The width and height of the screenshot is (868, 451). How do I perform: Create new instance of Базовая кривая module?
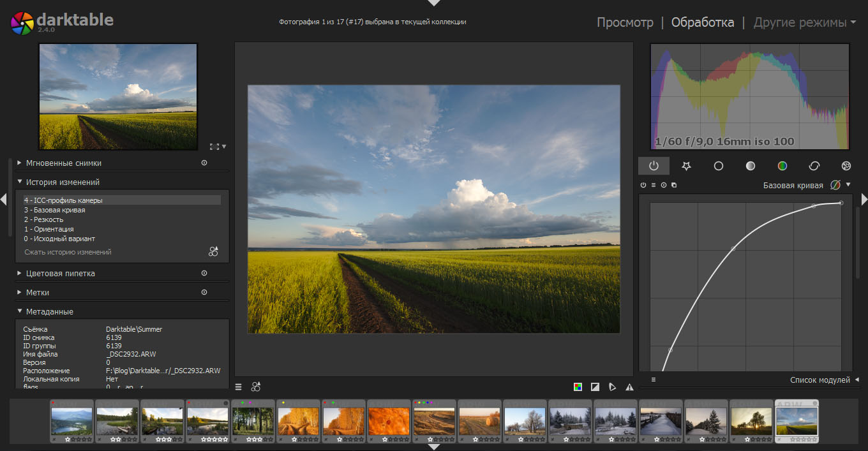pyautogui.click(x=674, y=185)
